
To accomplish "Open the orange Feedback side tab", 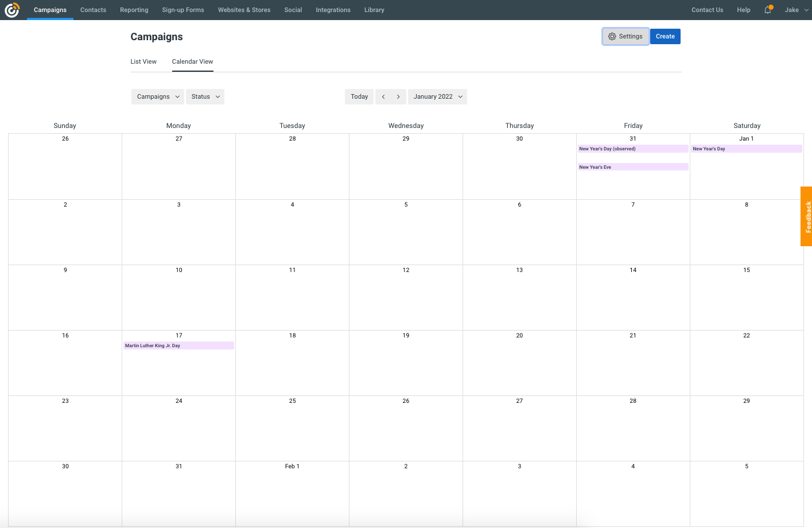I will (806, 216).
